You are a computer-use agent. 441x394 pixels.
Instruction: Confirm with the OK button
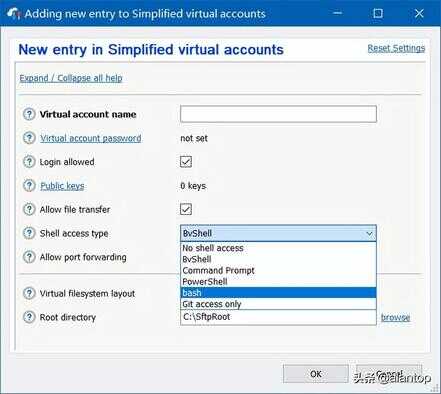(316, 374)
